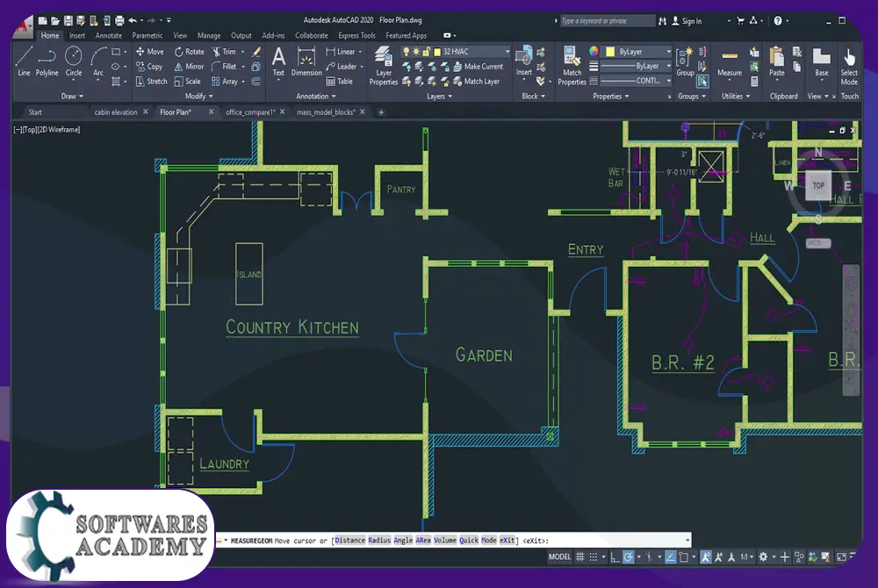Open the 32 HVAC layer dropdown
The height and width of the screenshot is (588, 878).
507,52
